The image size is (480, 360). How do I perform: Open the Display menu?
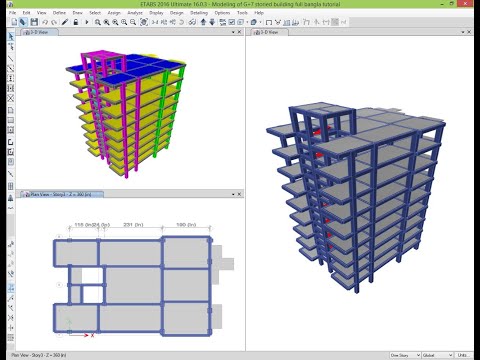[x=156, y=13]
